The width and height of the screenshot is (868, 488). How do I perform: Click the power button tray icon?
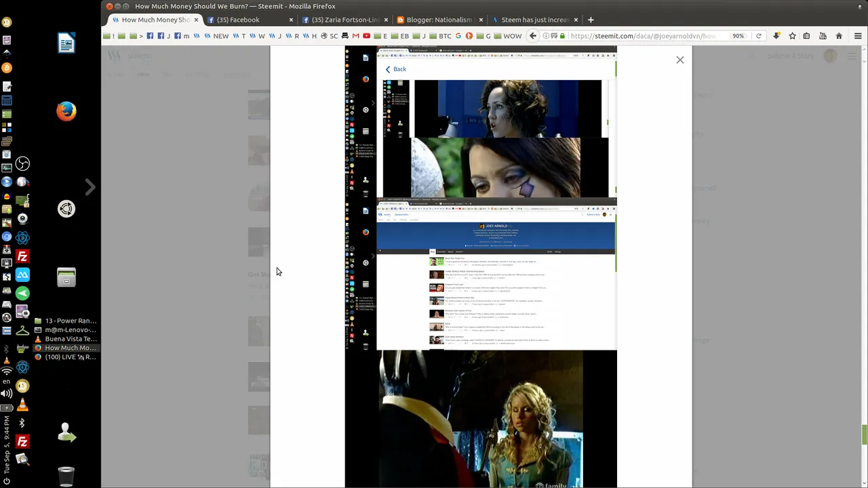[x=7, y=481]
